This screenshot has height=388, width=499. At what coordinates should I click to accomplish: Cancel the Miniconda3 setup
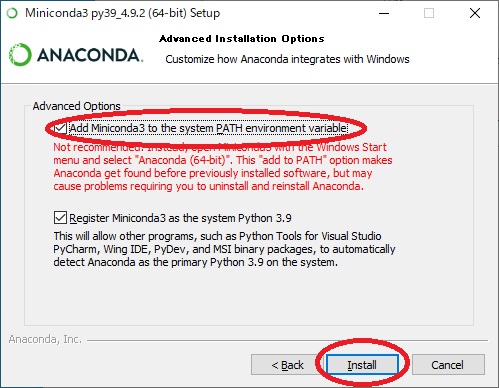click(448, 365)
